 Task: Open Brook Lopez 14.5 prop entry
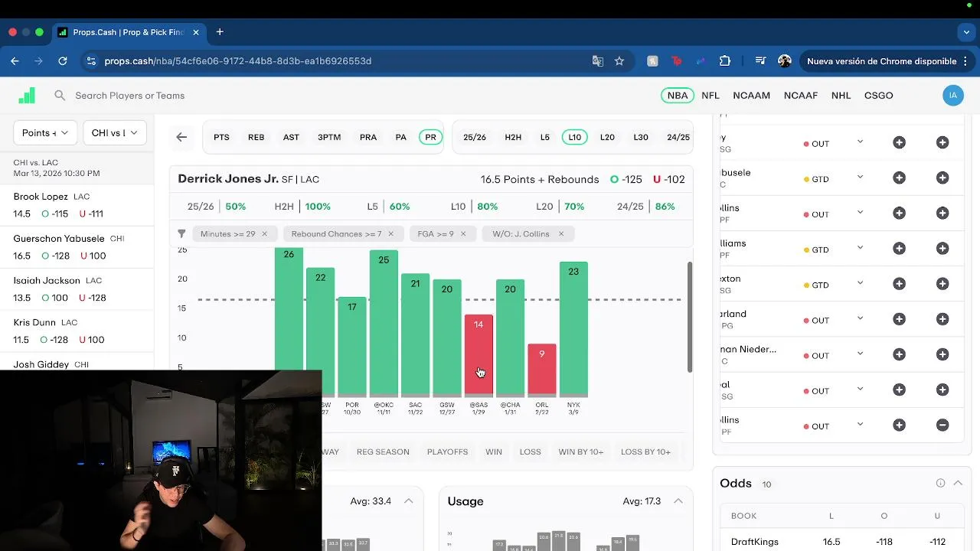pos(77,205)
